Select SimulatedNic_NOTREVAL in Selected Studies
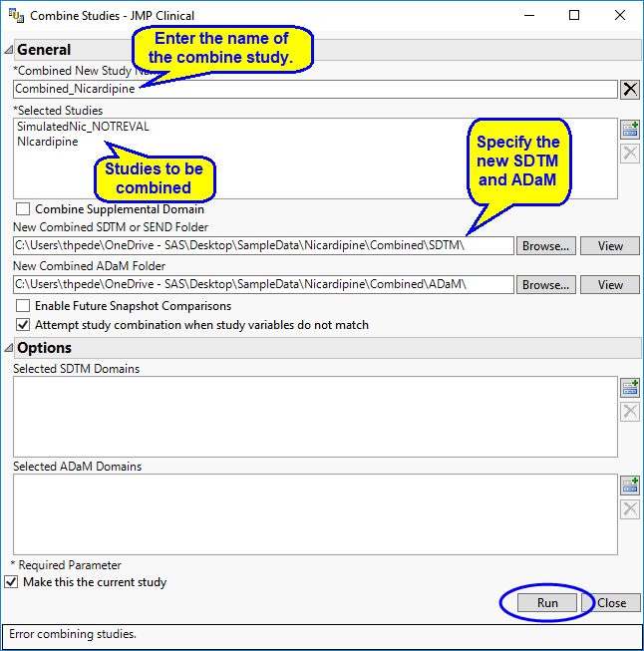644x651 pixels. point(83,127)
